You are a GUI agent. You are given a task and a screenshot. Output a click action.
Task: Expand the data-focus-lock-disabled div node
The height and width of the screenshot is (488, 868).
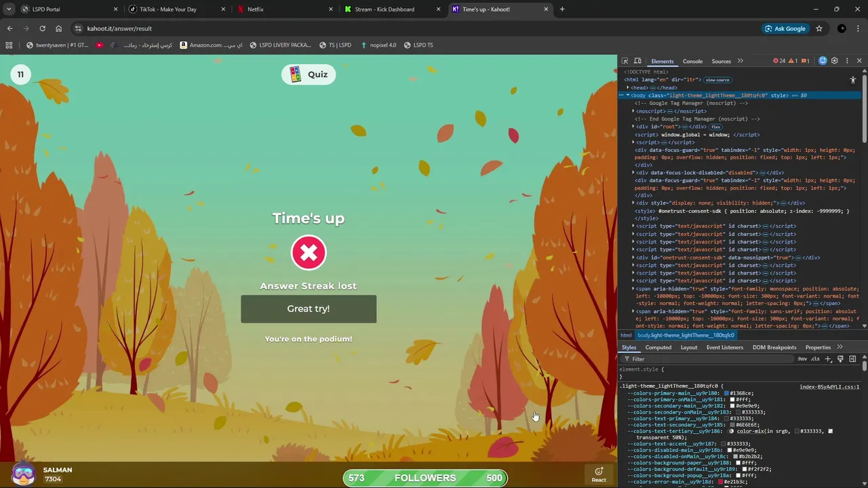point(633,173)
